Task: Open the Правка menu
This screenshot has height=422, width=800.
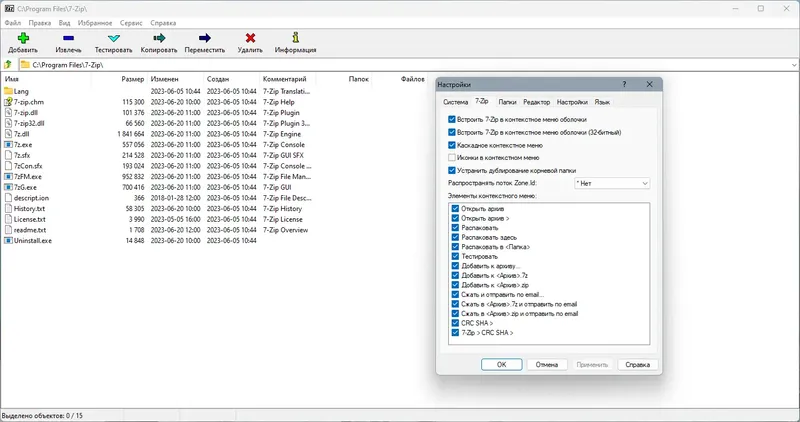Action: (40, 23)
